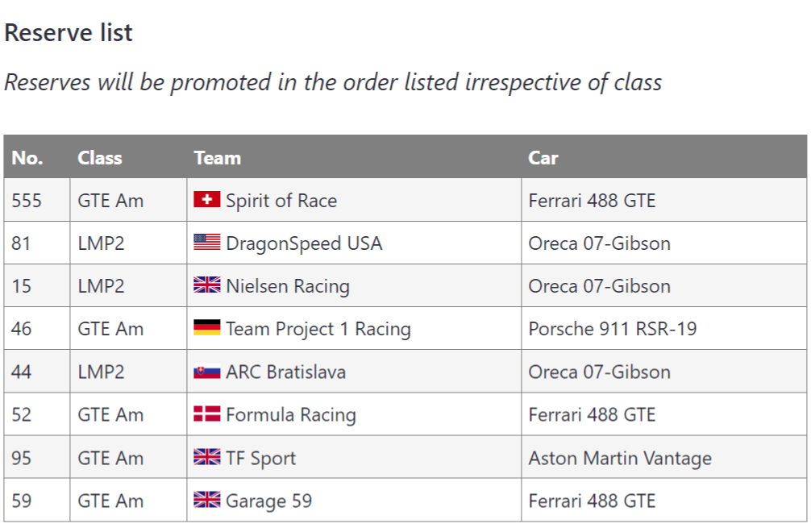
Task: Click the Swiss flag beside Spirit of Race
Action: coord(207,199)
